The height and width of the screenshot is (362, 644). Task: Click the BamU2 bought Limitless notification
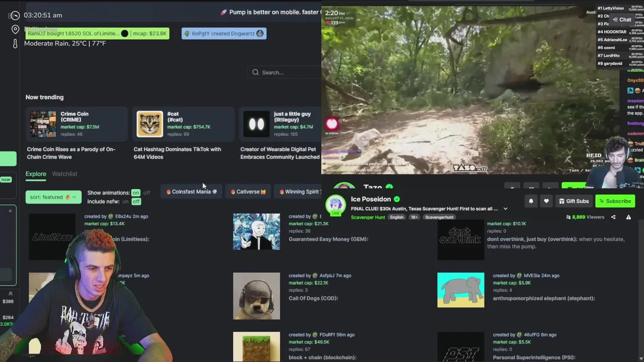tap(97, 34)
